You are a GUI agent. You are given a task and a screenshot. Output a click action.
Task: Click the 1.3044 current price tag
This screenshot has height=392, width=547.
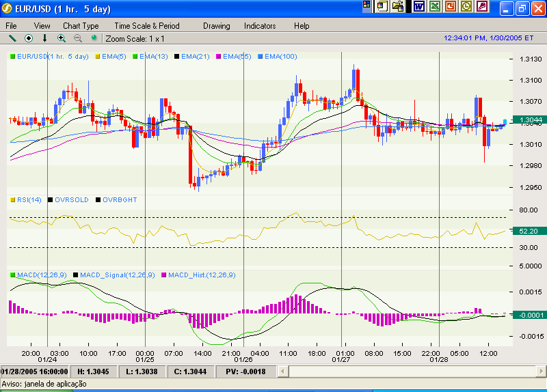531,120
